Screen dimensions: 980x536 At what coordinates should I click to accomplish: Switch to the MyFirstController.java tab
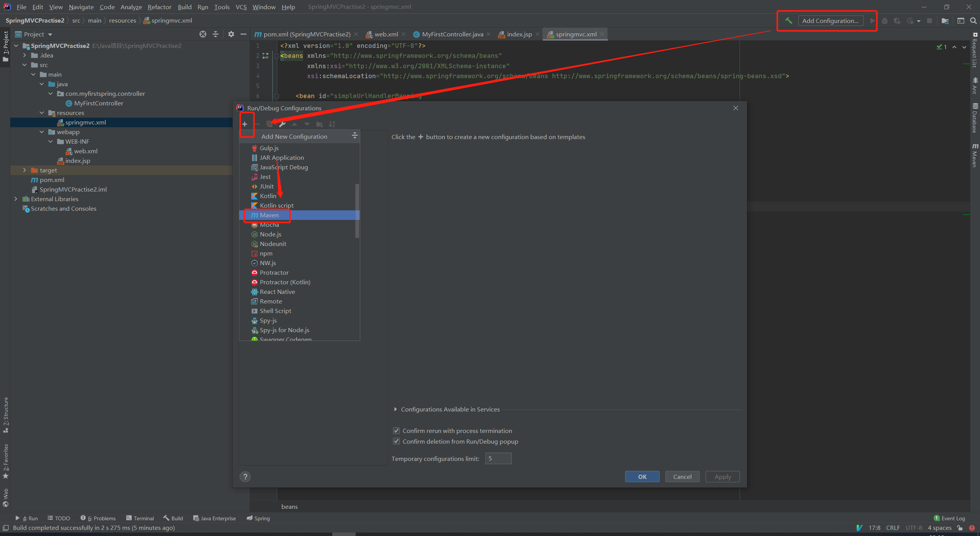click(452, 34)
